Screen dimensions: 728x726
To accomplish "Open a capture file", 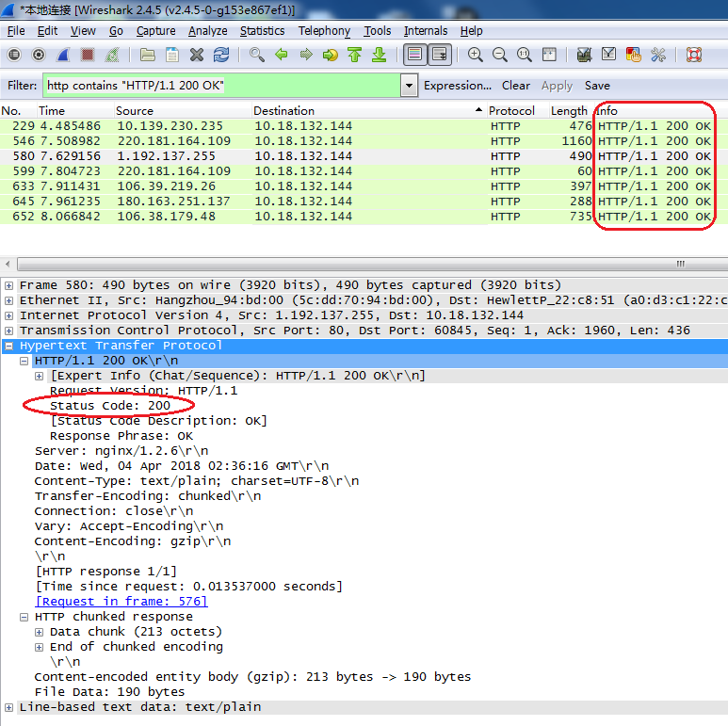I will click(148, 55).
